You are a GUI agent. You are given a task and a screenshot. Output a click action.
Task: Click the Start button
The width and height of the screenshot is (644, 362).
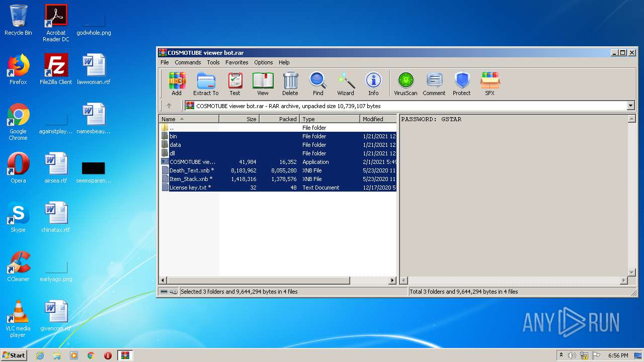14,355
